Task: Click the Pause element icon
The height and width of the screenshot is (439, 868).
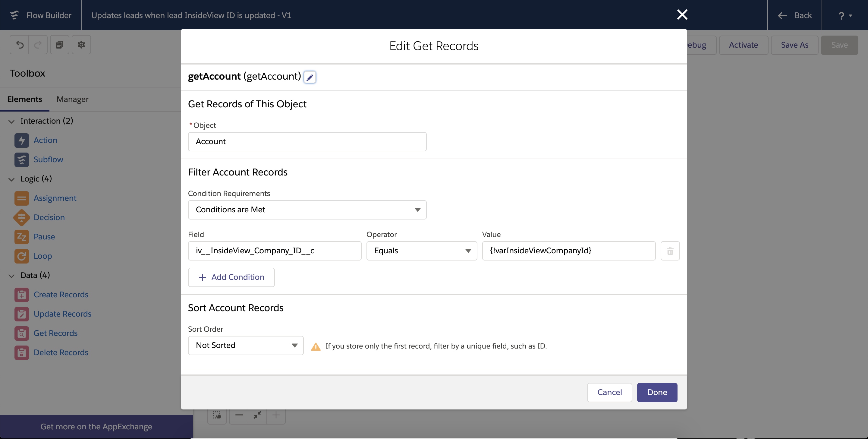Action: tap(22, 237)
